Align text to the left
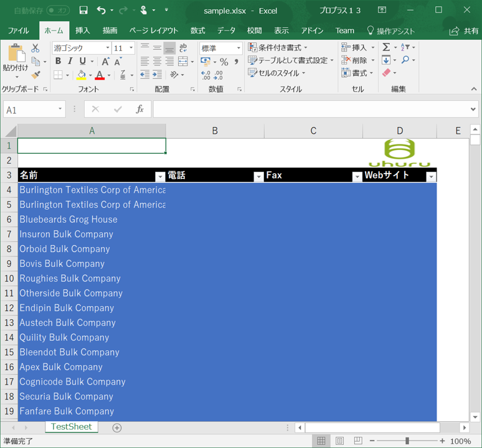Viewport: 482px width, 448px height. (144, 61)
